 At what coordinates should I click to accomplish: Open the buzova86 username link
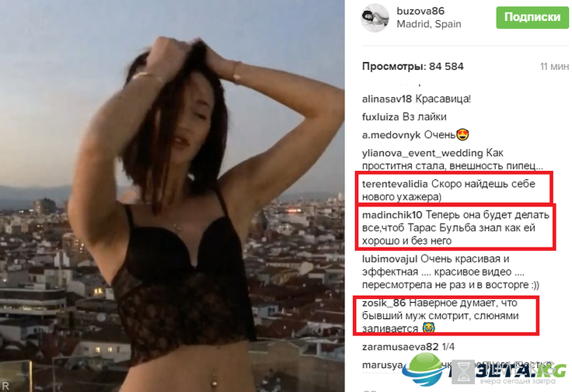tap(420, 11)
